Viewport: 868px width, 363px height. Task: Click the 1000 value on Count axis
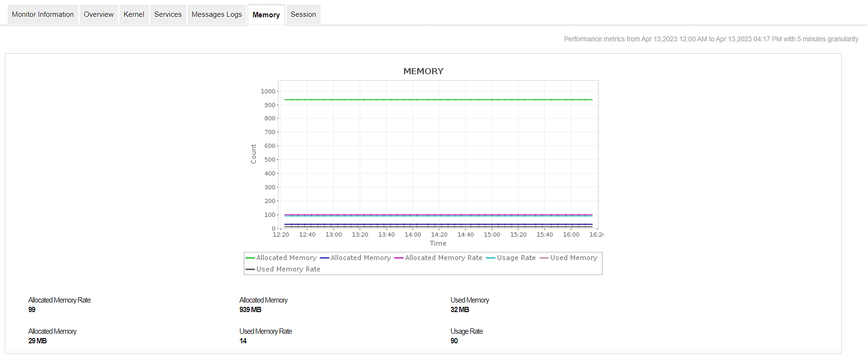pos(268,91)
